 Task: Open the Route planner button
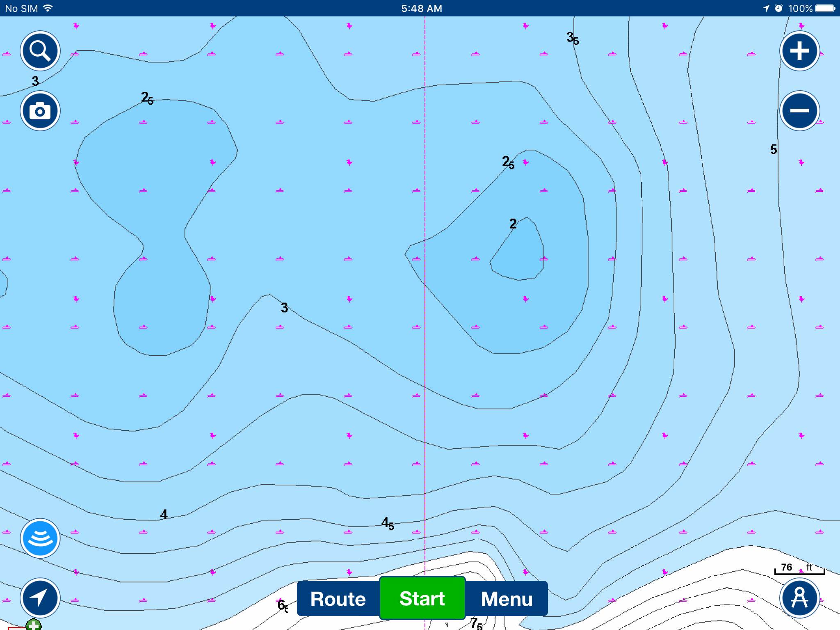coord(338,599)
